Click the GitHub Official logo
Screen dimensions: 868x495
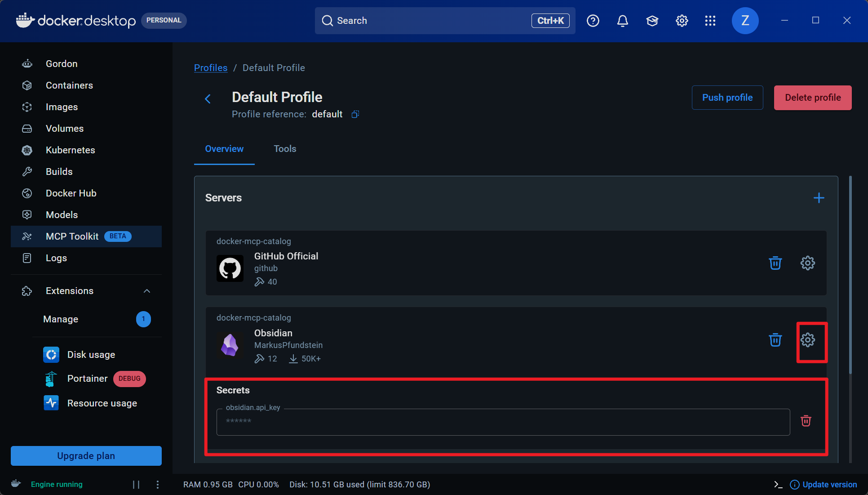point(230,268)
